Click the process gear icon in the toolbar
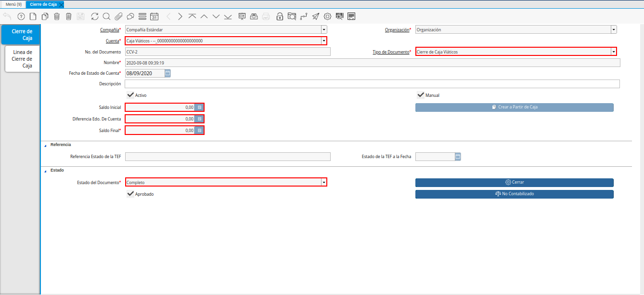 point(327,16)
